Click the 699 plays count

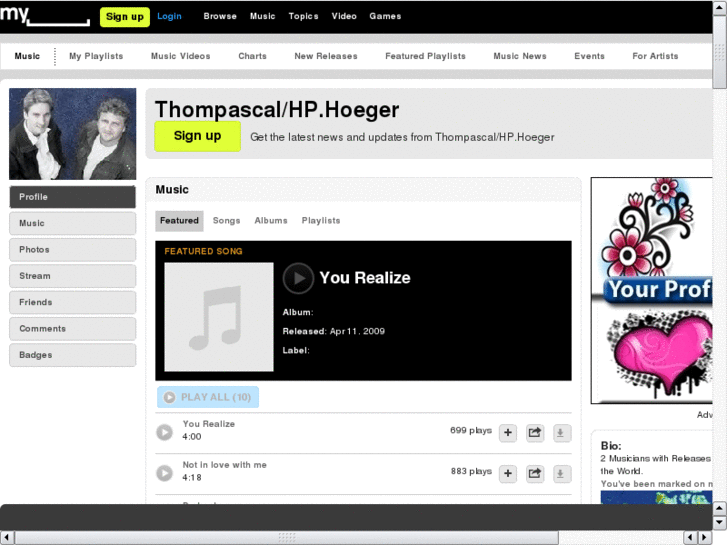click(x=471, y=430)
